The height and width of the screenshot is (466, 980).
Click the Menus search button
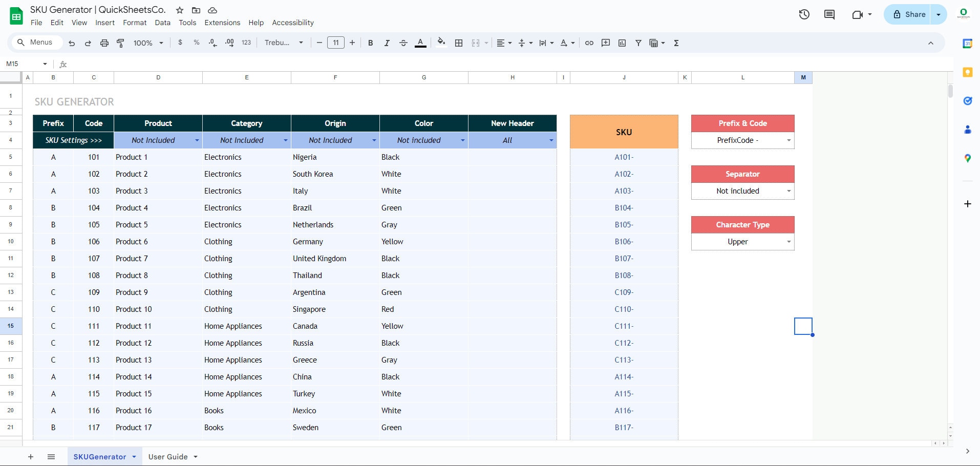tap(36, 42)
